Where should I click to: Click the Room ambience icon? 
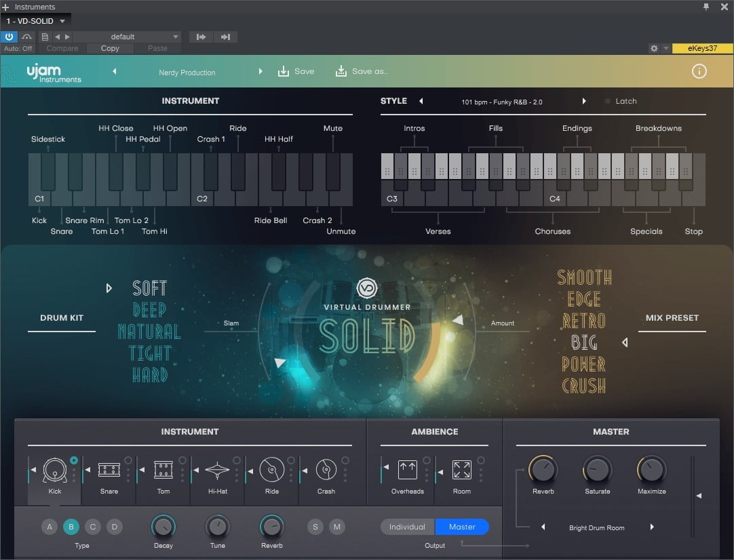(x=461, y=471)
